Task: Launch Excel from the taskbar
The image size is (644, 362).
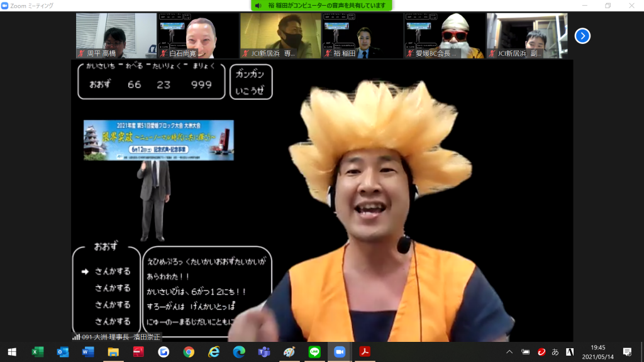Action: pos(37,352)
